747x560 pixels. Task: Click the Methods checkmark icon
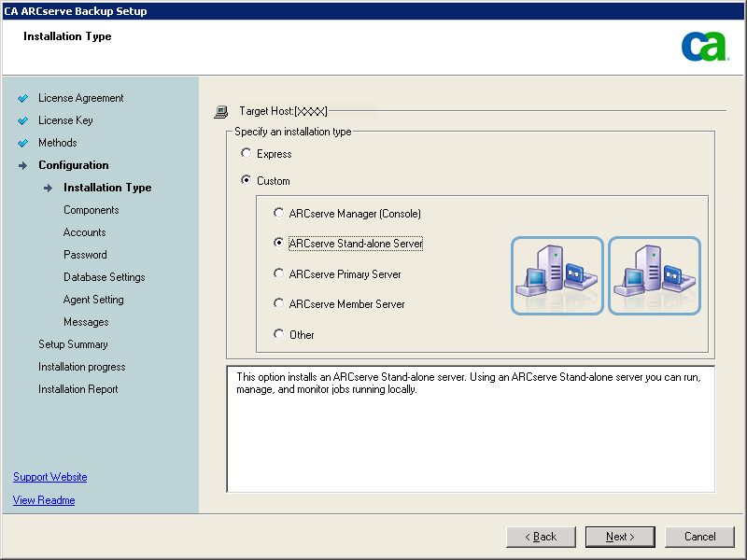(x=23, y=143)
